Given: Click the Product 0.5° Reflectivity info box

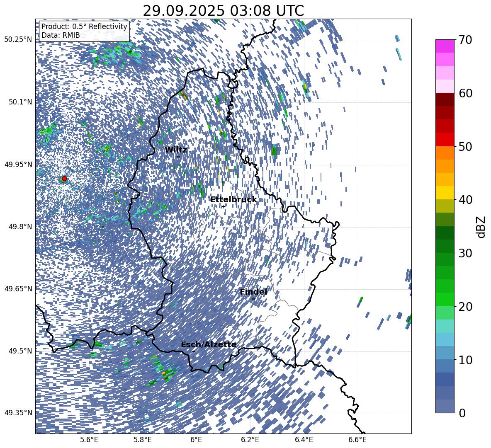Looking at the screenshot, I should click(x=84, y=31).
